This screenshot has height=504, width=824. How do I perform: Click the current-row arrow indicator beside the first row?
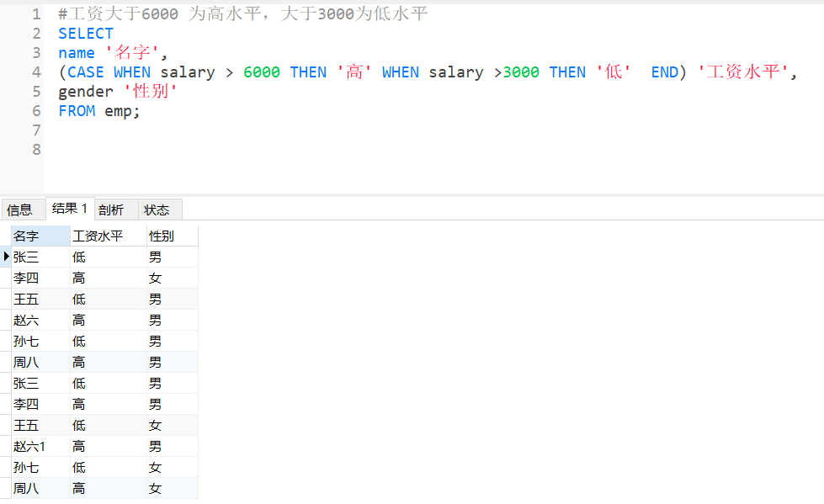point(6,257)
